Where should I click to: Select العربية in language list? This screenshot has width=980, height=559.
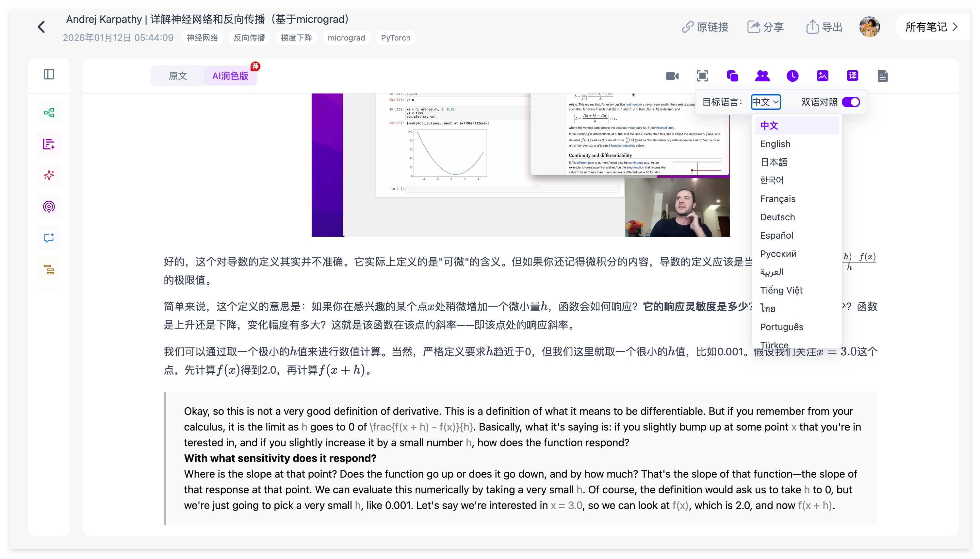pyautogui.click(x=797, y=272)
